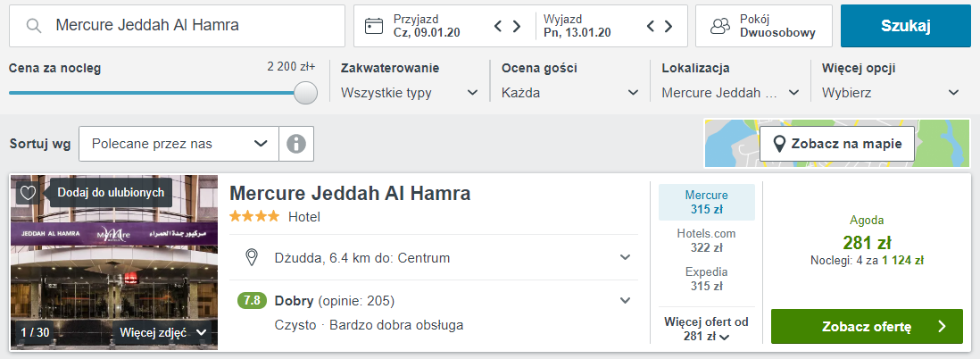This screenshot has height=359, width=980.
Task: Go to previous check-in date arrow
Action: pos(499,26)
